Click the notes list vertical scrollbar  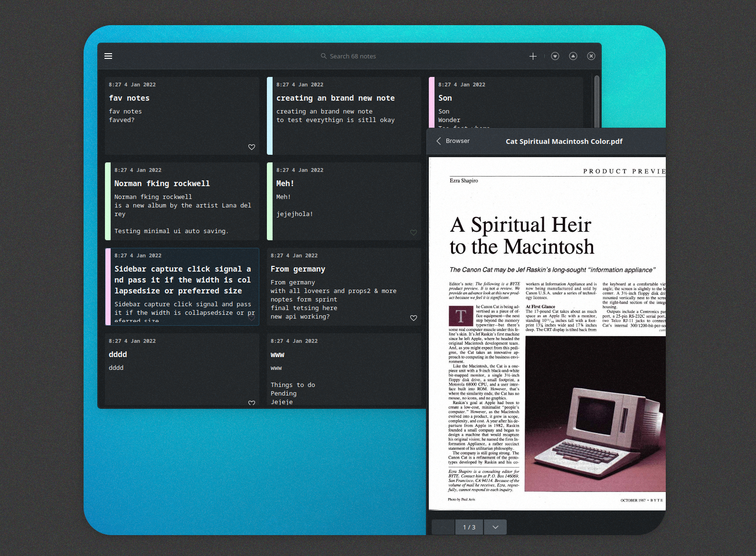tap(597, 102)
